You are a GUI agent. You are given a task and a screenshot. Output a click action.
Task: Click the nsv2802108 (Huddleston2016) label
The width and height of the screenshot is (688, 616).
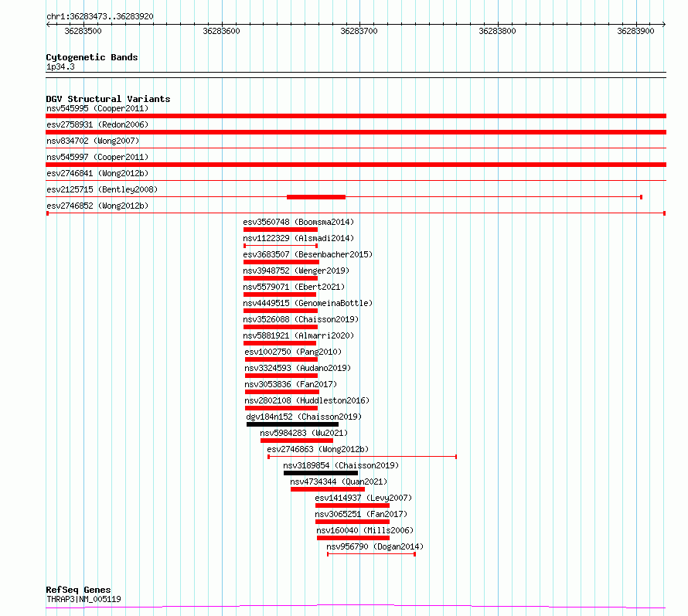click(307, 400)
